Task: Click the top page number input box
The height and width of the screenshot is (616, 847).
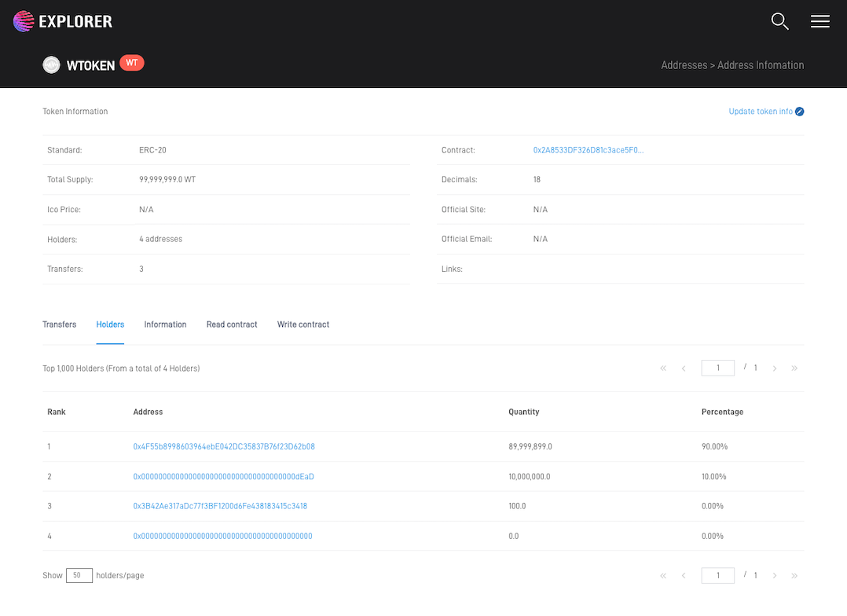Action: 717,368
